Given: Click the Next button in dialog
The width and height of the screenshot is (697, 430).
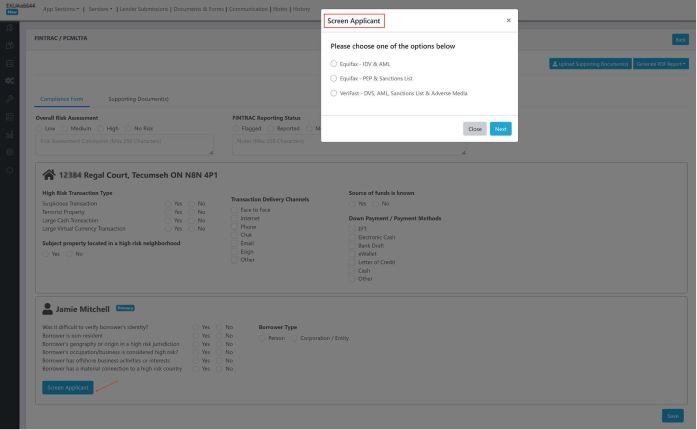Looking at the screenshot, I should click(500, 129).
